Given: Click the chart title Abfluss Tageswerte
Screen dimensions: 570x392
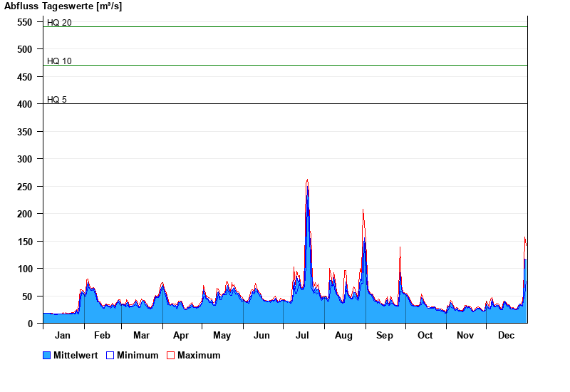Looking at the screenshot, I should pyautogui.click(x=63, y=6).
